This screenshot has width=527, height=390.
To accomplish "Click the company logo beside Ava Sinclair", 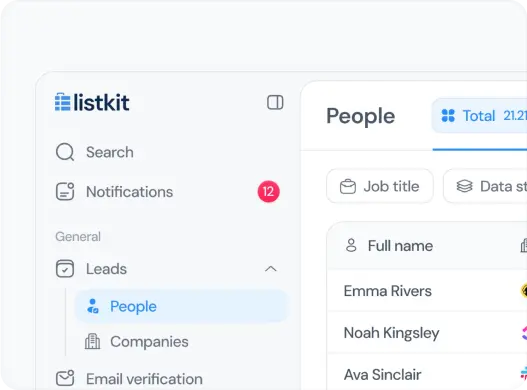I will (x=524, y=374).
